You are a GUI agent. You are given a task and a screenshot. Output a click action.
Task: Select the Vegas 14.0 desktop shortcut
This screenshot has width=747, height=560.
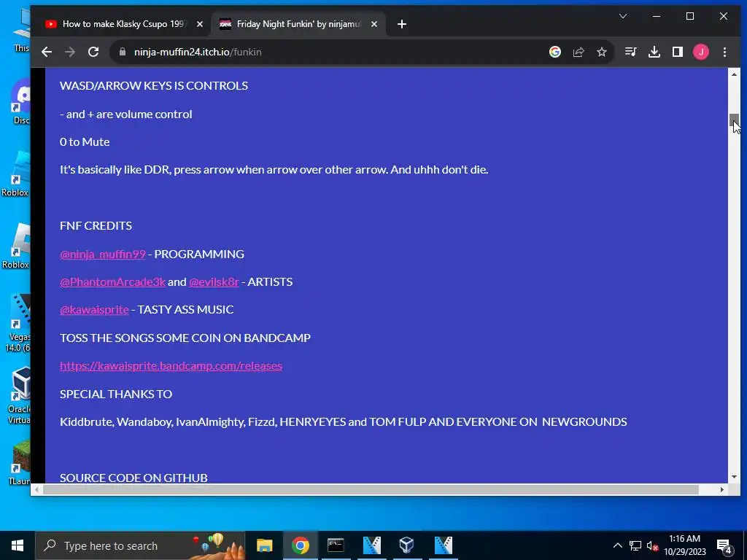point(18,323)
